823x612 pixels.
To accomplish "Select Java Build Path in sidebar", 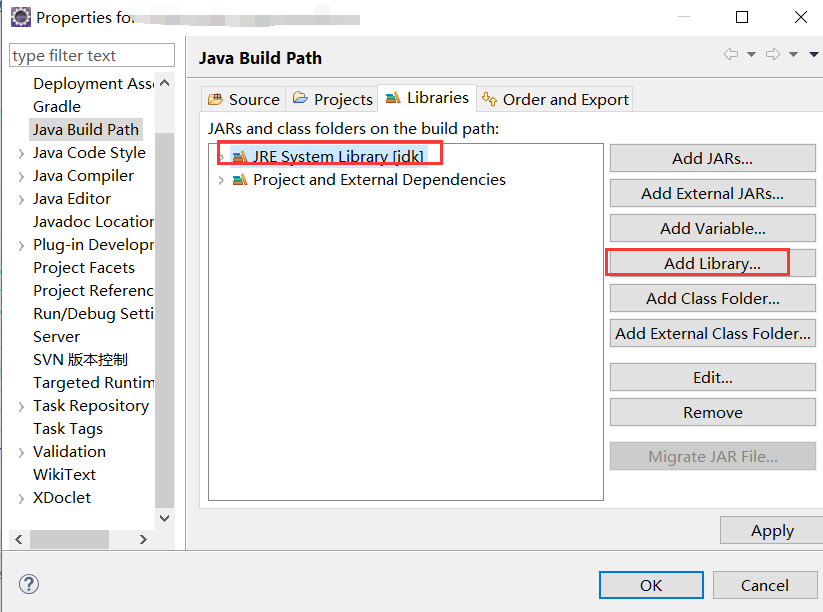I will [86, 130].
